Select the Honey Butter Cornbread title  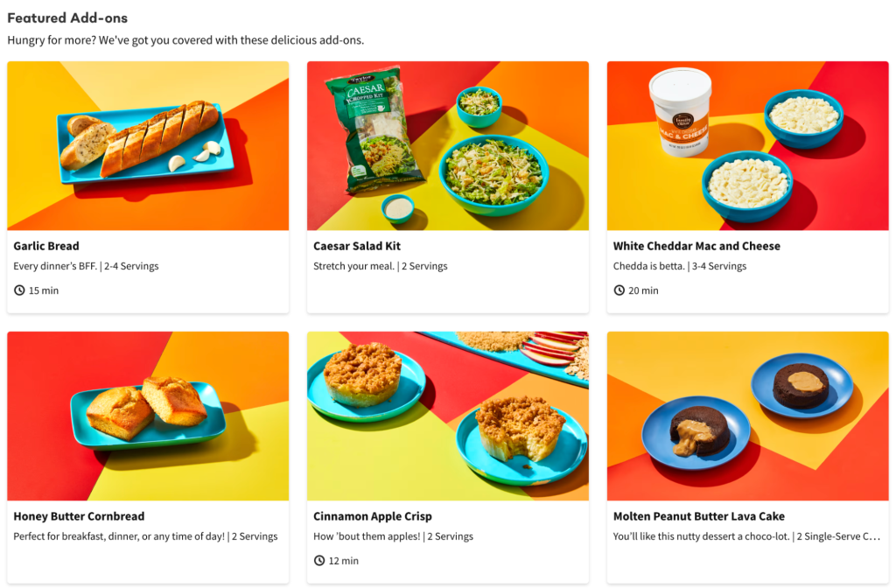pos(79,516)
